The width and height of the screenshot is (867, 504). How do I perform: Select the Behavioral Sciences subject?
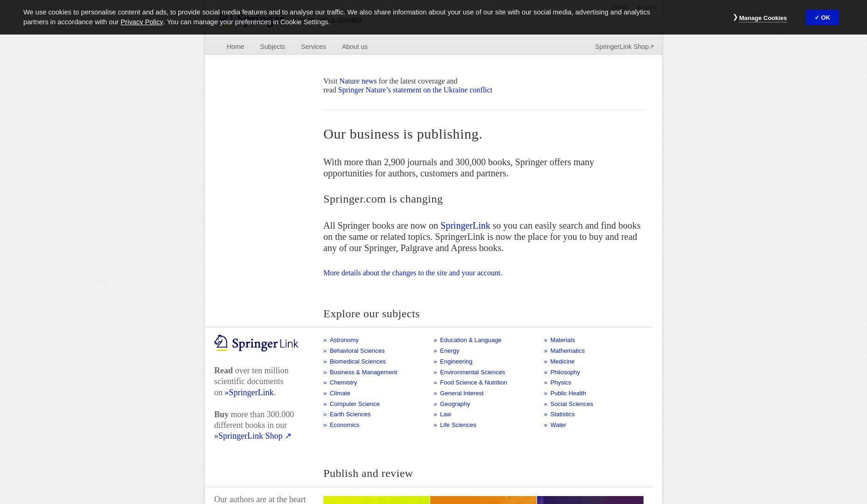tap(357, 351)
